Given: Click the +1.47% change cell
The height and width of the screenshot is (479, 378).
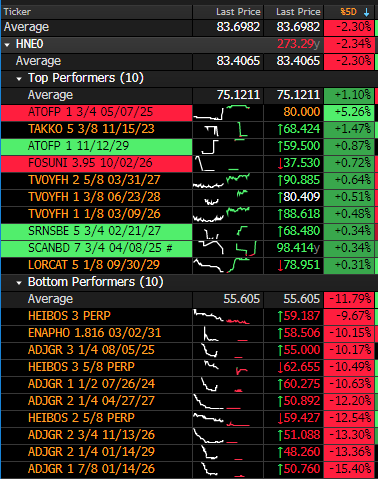Looking at the screenshot, I should 349,129.
